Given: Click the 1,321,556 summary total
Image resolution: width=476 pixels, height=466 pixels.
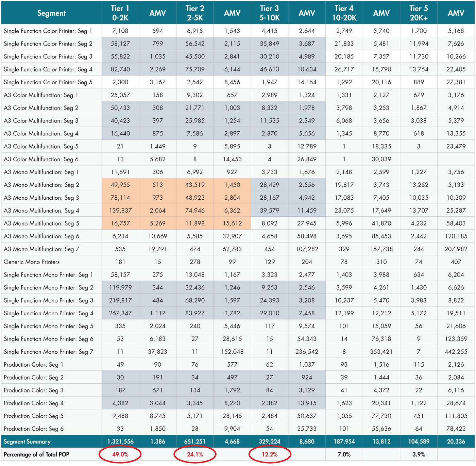Looking at the screenshot, I should point(120,442).
